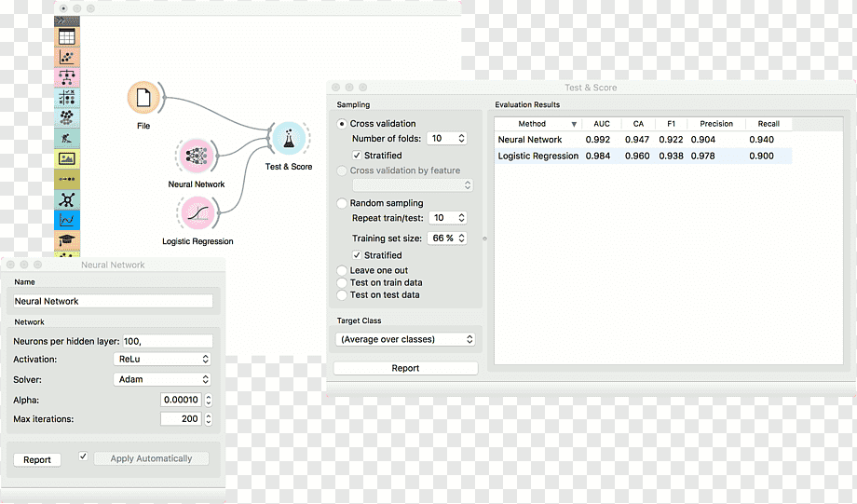
Task: Choose the Leave one out option
Action: [342, 270]
